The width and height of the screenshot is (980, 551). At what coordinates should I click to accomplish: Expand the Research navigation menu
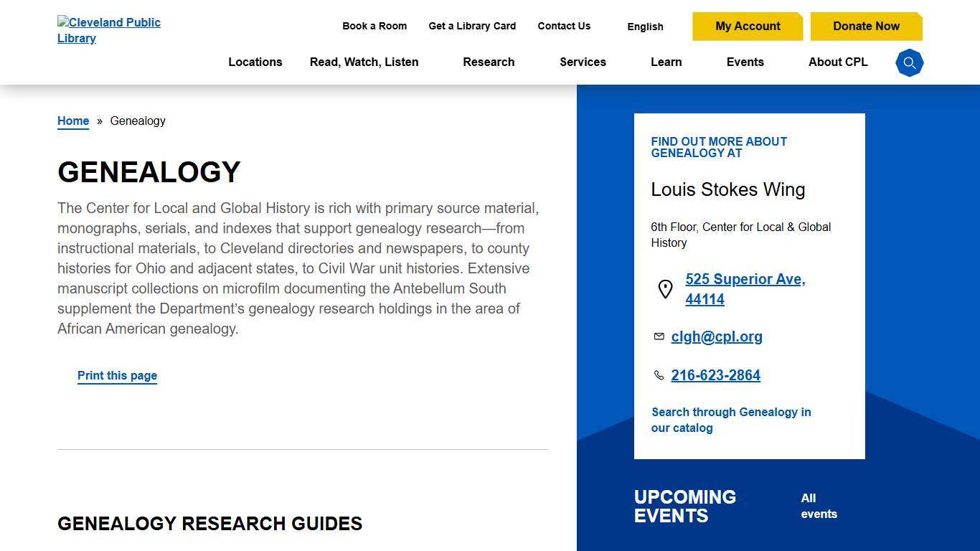(489, 62)
